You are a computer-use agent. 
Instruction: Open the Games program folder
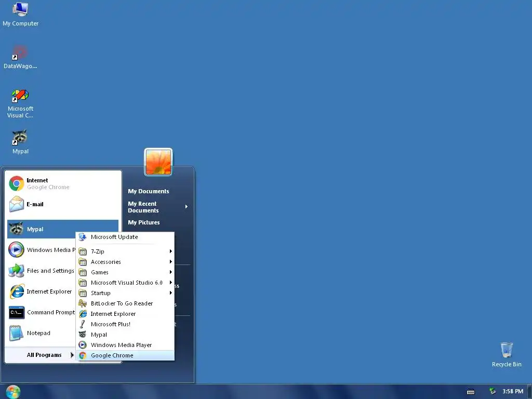coord(125,272)
